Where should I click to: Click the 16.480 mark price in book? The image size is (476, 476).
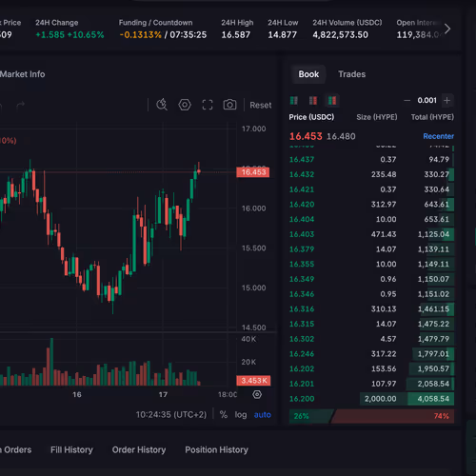[341, 136]
